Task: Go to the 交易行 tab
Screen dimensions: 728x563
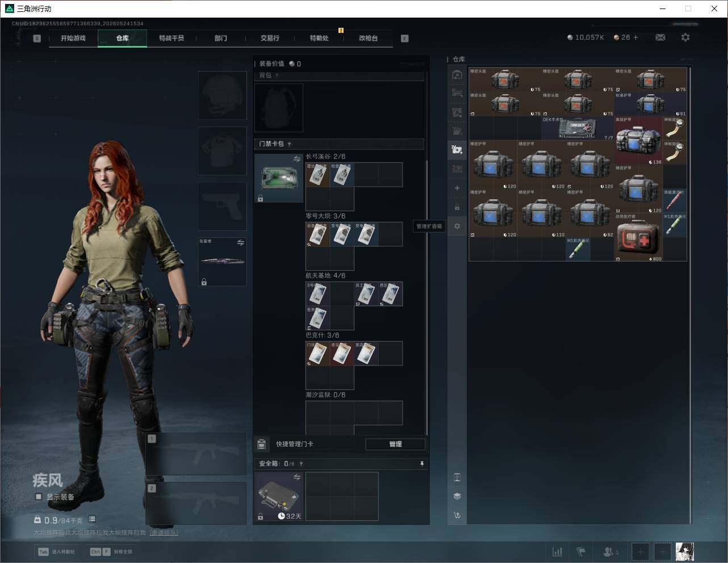Action: [x=270, y=38]
